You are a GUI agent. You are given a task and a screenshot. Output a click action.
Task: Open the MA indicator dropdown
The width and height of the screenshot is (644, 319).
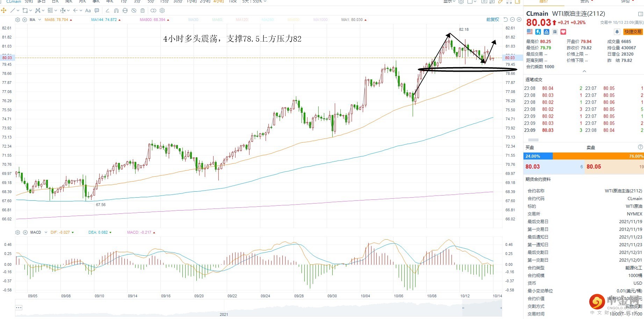point(39,20)
